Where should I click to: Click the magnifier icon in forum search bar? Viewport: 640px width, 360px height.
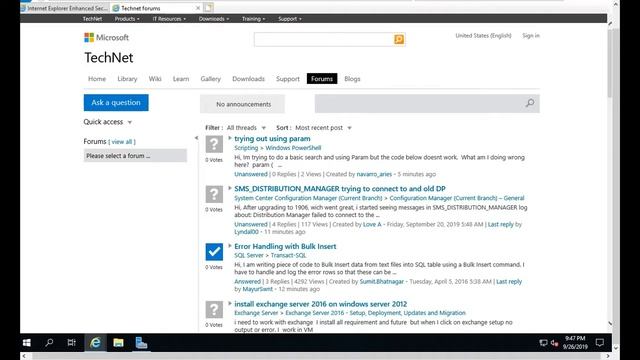pyautogui.click(x=530, y=103)
